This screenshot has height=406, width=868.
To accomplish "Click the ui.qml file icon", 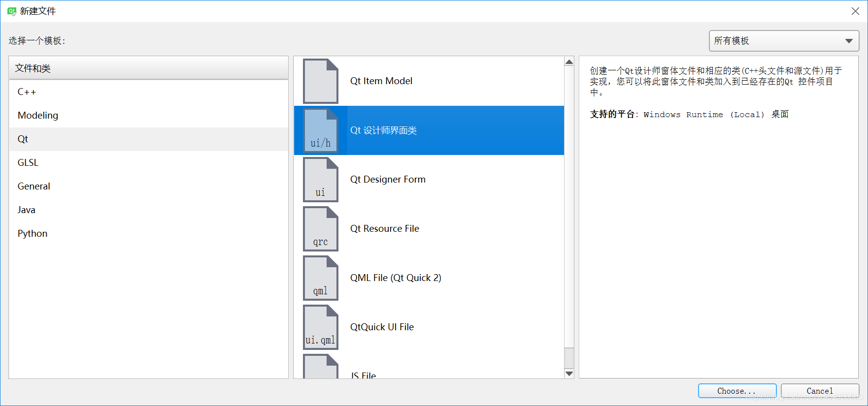I will 321,327.
